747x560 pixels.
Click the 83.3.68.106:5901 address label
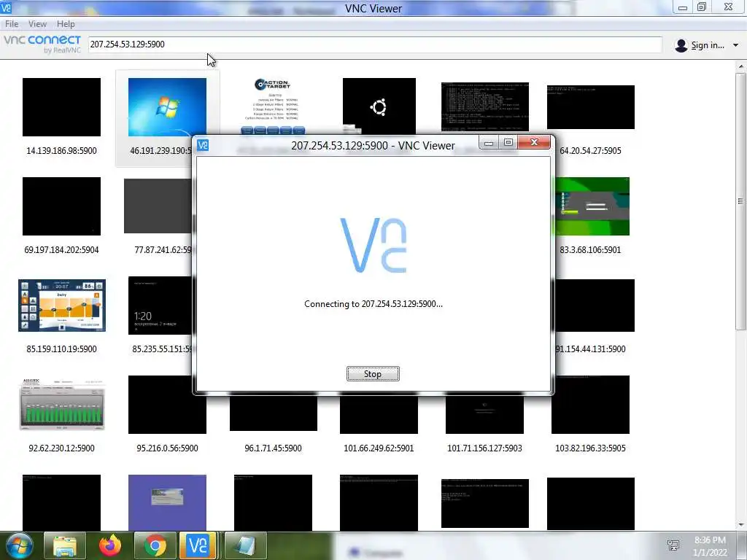click(590, 250)
